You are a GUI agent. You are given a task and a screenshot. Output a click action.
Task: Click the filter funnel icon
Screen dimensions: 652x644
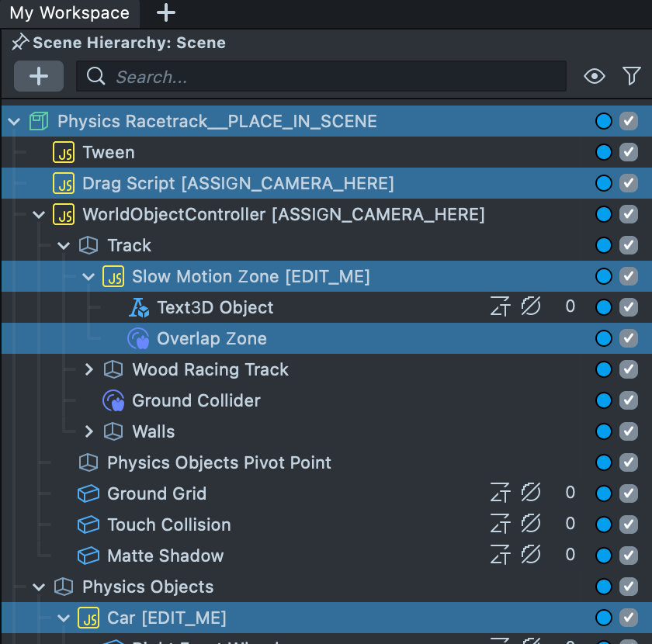tap(632, 76)
